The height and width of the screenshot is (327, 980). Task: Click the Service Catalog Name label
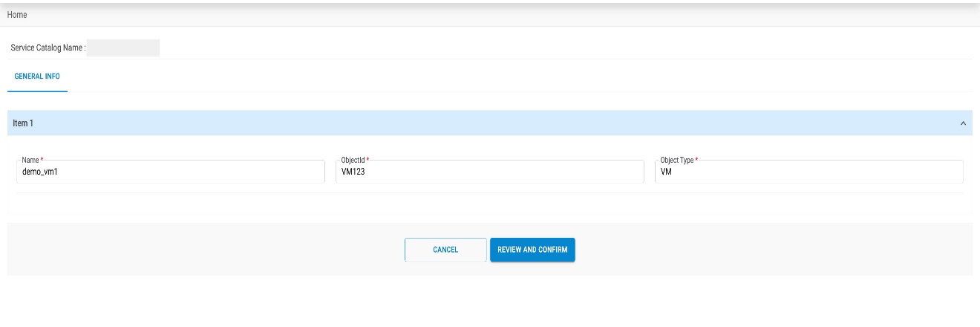click(x=48, y=48)
